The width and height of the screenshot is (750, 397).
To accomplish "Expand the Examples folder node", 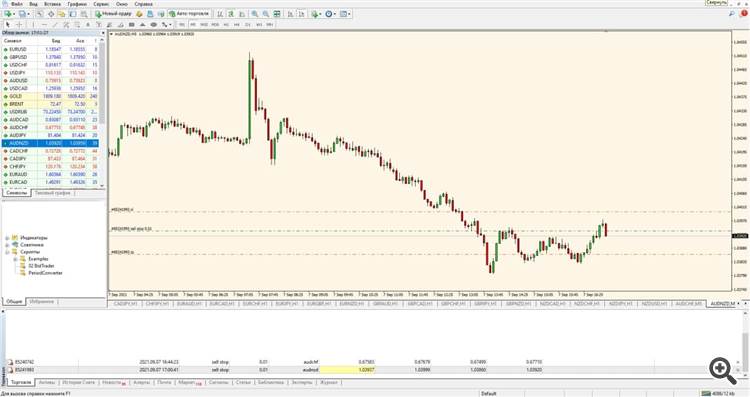I will click(x=15, y=259).
